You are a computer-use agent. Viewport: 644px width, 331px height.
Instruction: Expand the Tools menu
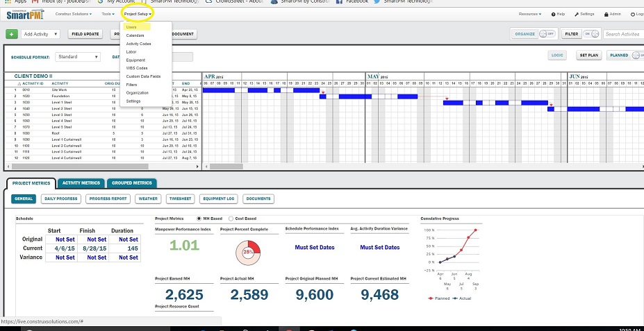[108, 14]
